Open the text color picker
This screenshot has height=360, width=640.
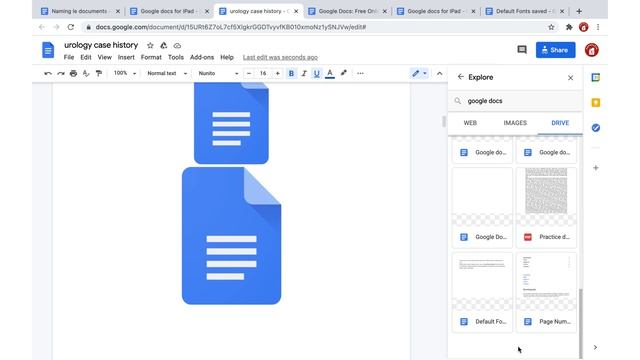pos(330,73)
